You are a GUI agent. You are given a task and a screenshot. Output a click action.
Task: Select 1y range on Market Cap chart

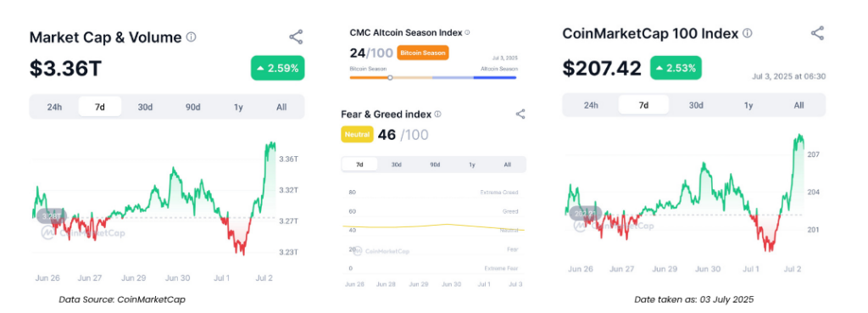pyautogui.click(x=238, y=107)
